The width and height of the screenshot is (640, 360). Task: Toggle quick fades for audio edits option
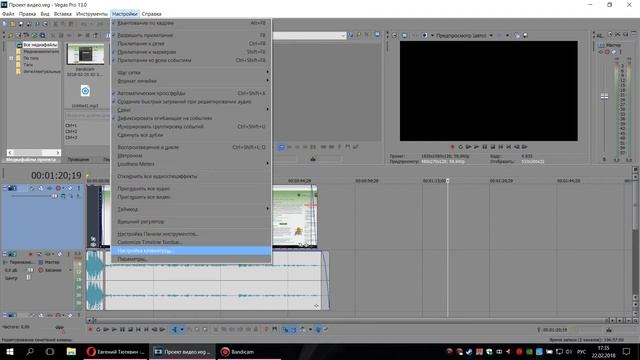pyautogui.click(x=191, y=102)
